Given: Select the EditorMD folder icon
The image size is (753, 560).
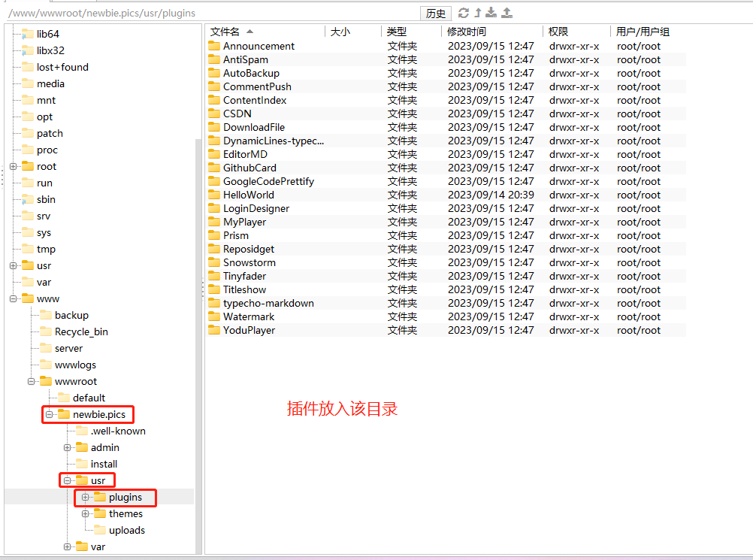Looking at the screenshot, I should [214, 153].
